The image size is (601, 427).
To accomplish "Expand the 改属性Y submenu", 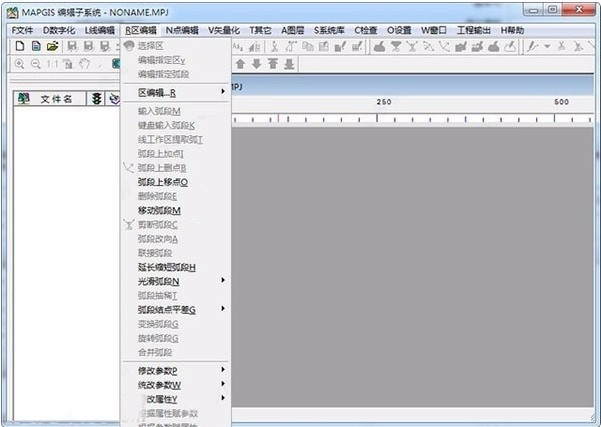I will pyautogui.click(x=176, y=399).
